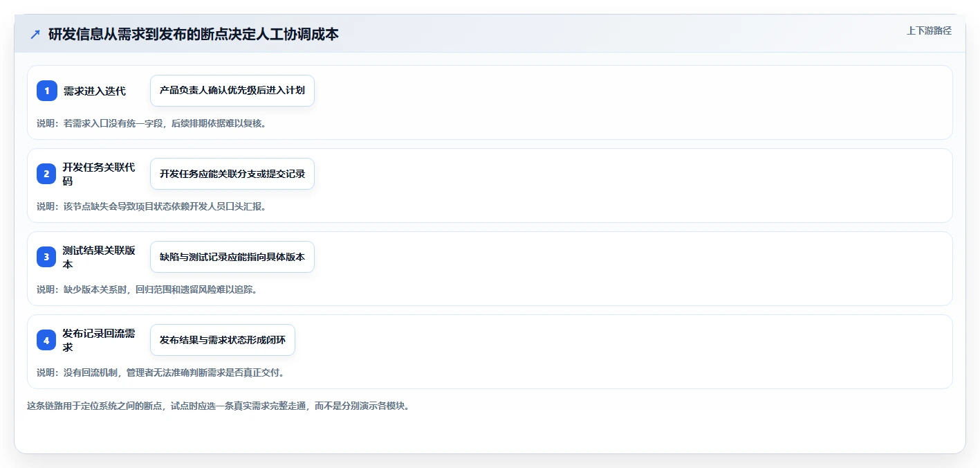Select step number 1 badge
The width and height of the screenshot is (980, 468).
(47, 91)
